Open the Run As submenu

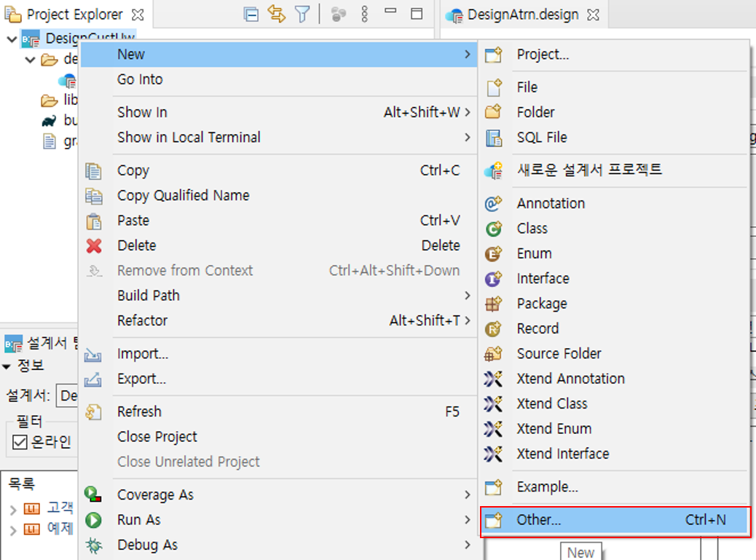point(138,520)
